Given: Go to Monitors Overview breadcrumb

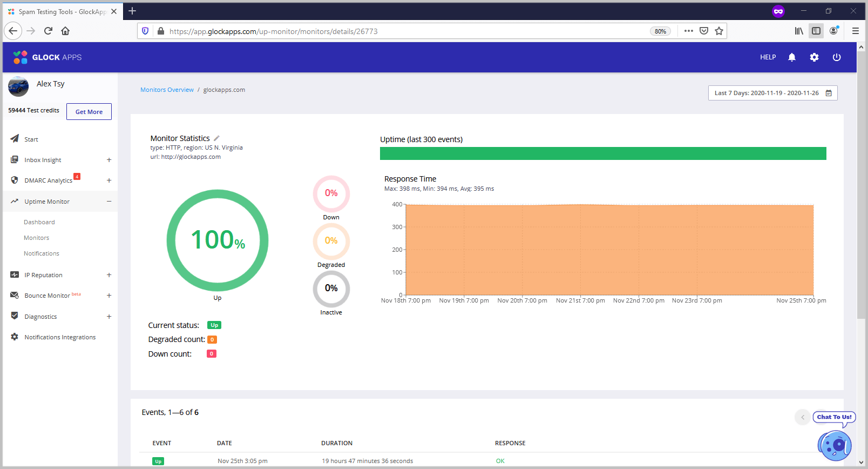Looking at the screenshot, I should [x=167, y=90].
